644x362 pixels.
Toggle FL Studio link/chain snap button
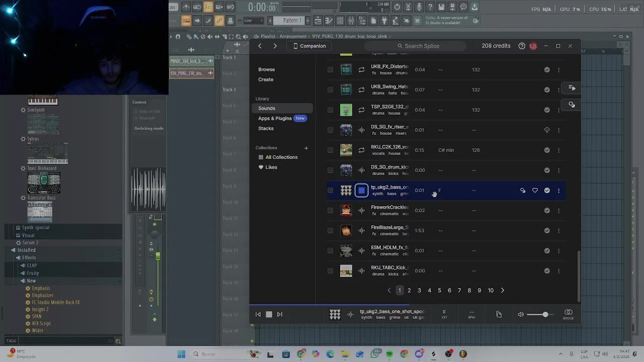[x=219, y=21]
